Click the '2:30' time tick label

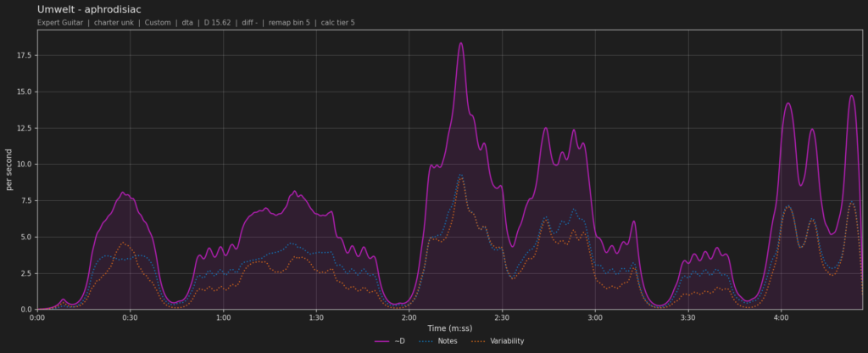coord(502,318)
